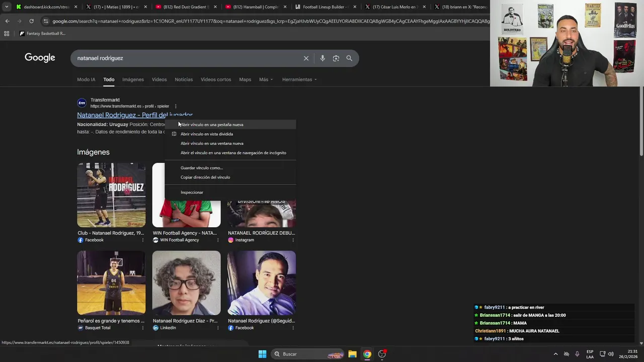
Task: Switch to the Matias 1899 X tab
Action: pos(116,7)
